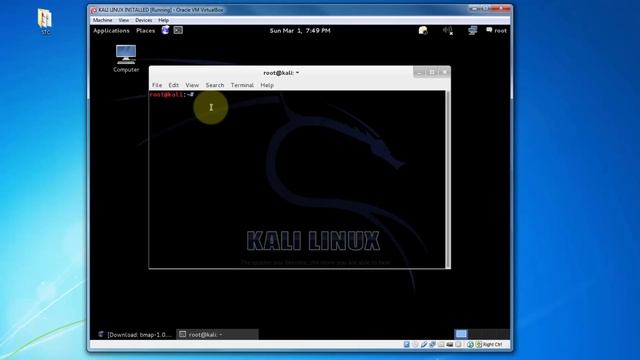
Task: Minimize the root@kali terminal window
Action: click(419, 72)
